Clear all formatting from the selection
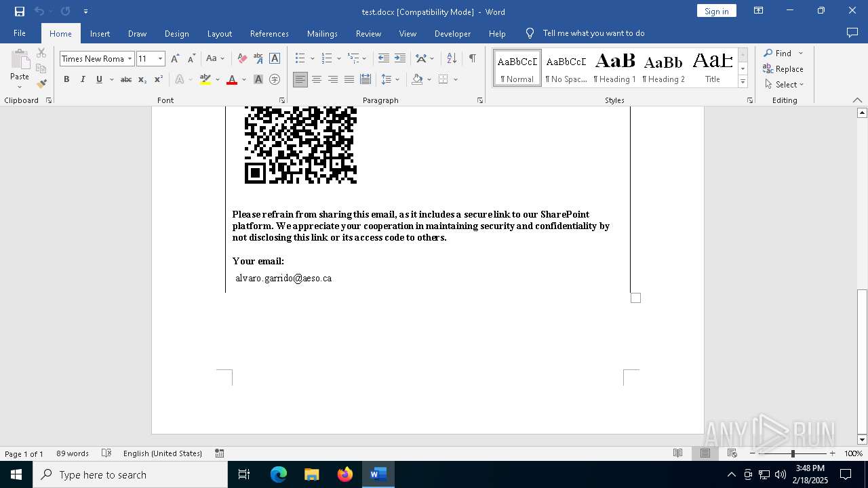Viewport: 868px width, 488px height. point(242,58)
